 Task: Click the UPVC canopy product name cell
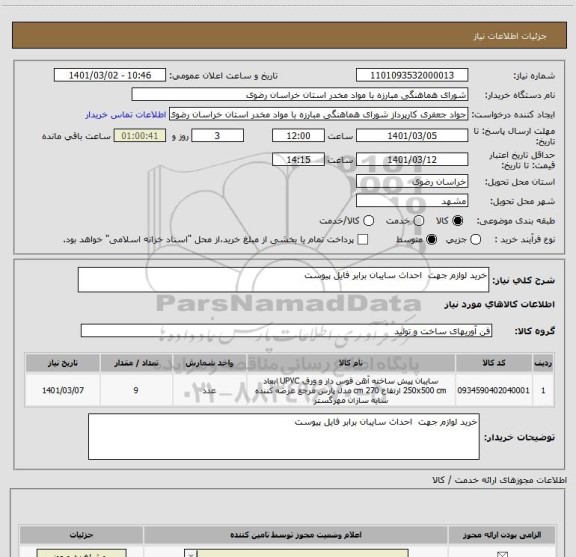pyautogui.click(x=350, y=390)
